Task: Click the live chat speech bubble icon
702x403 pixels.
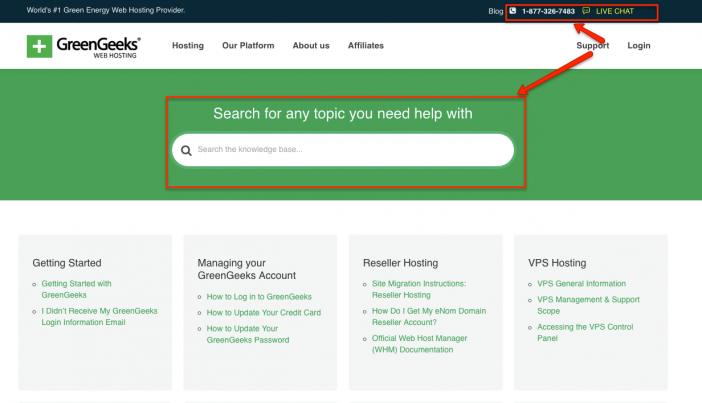Action: tap(586, 11)
